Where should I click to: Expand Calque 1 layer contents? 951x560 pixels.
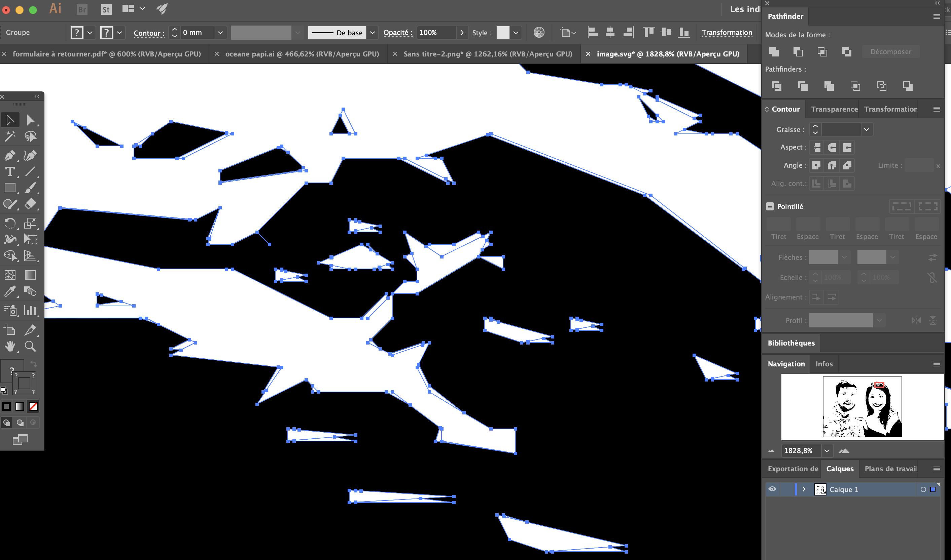coord(804,489)
